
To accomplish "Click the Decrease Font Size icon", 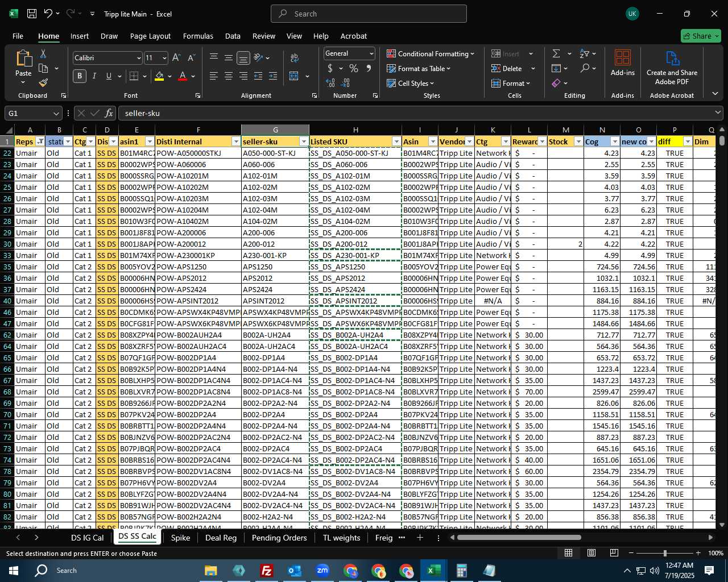I will 191,58.
